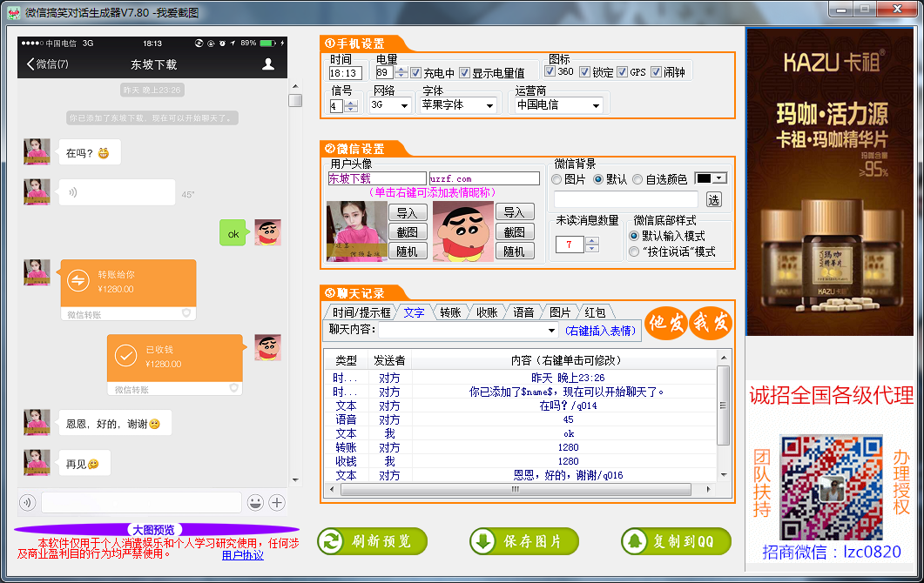Click the QR code image for agent recruitment
The image size is (924, 583).
click(x=832, y=487)
